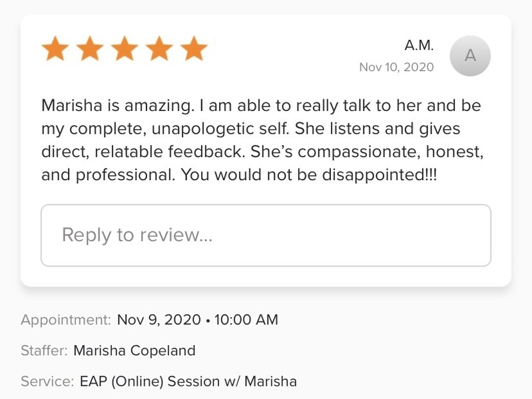Image resolution: width=532 pixels, height=399 pixels.
Task: Click reviewer initials "A.M."
Action: click(x=419, y=45)
